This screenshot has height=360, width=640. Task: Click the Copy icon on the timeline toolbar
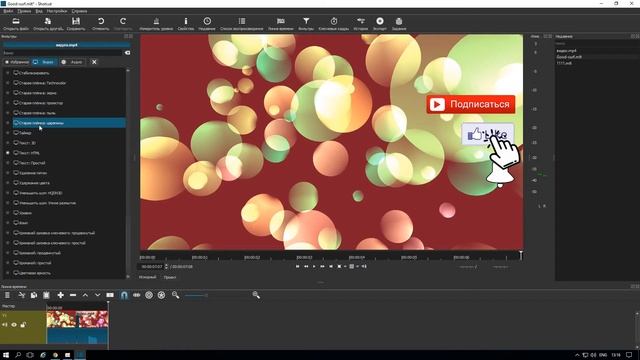[x=34, y=295]
